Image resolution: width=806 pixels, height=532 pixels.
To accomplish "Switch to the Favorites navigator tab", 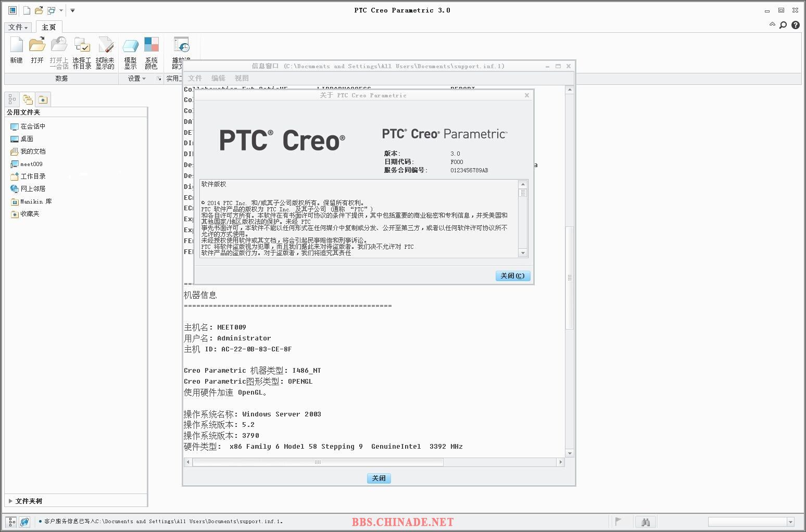I will [x=43, y=99].
